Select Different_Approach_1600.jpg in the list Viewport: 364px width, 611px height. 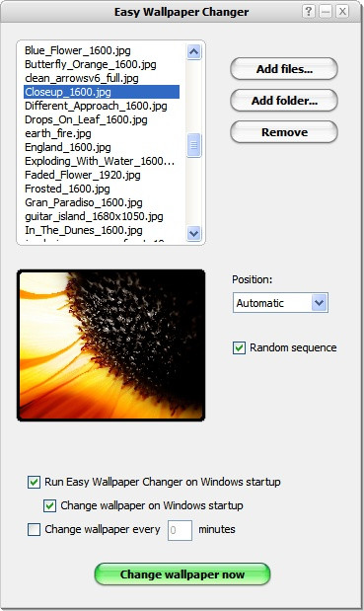[x=102, y=106]
